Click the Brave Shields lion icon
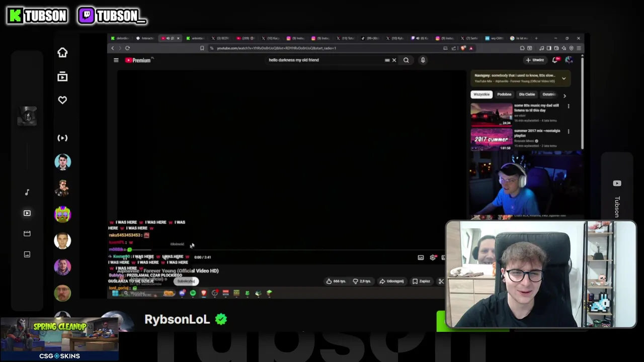This screenshot has height=362, width=644. click(463, 48)
